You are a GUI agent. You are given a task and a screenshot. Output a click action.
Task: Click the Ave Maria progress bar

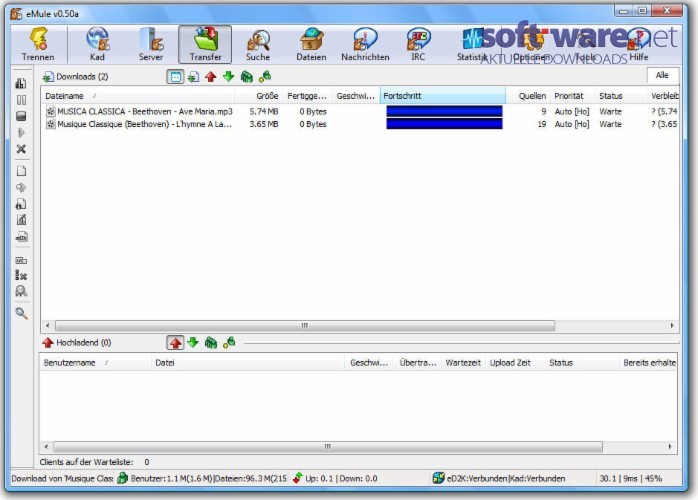click(444, 111)
